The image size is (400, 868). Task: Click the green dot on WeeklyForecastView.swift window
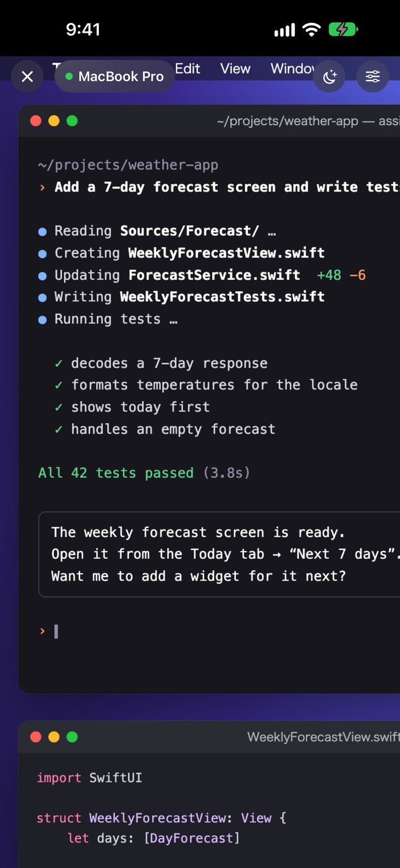tap(72, 736)
